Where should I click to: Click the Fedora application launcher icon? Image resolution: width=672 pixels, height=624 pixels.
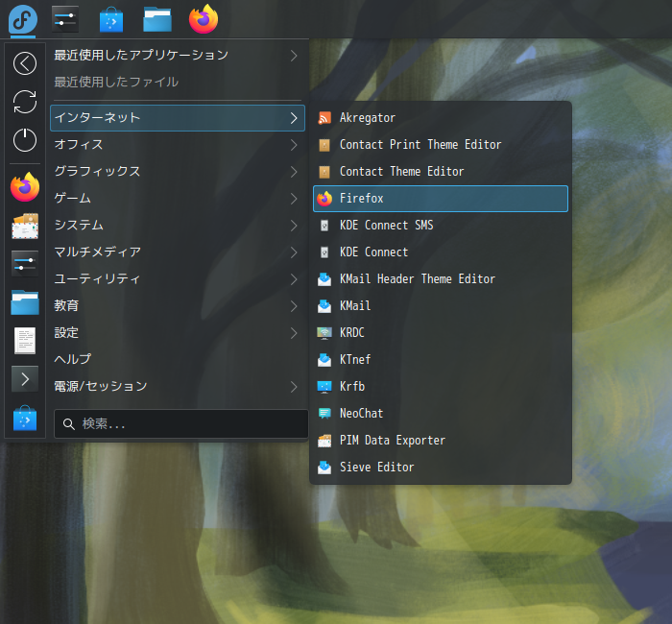(x=23, y=19)
